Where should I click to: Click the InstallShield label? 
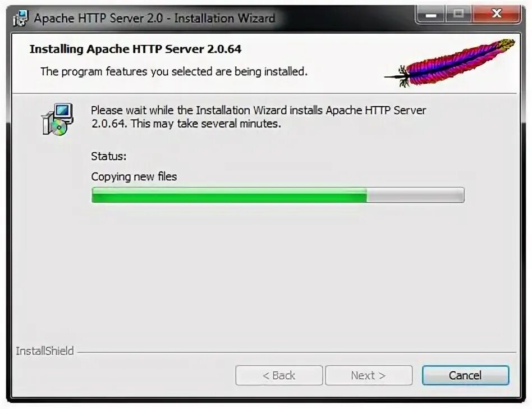coord(45,351)
